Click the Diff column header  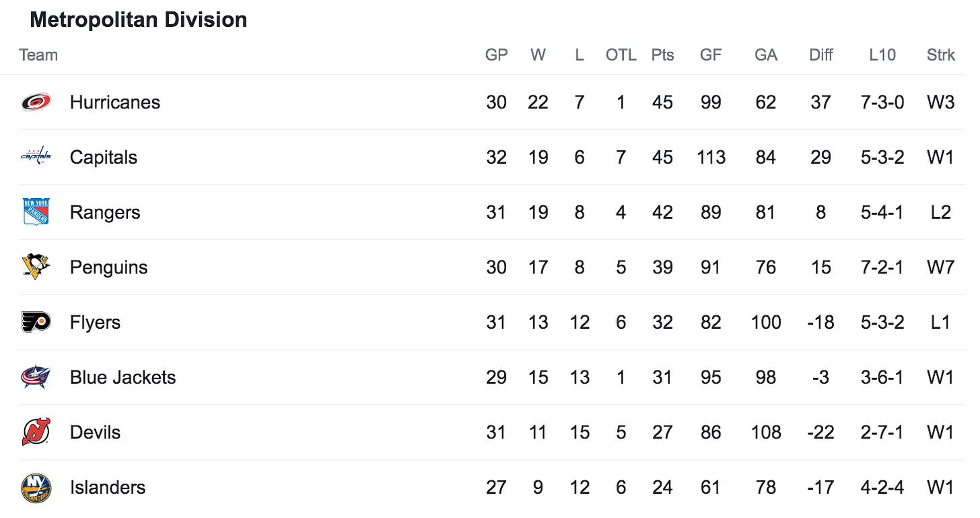point(821,55)
